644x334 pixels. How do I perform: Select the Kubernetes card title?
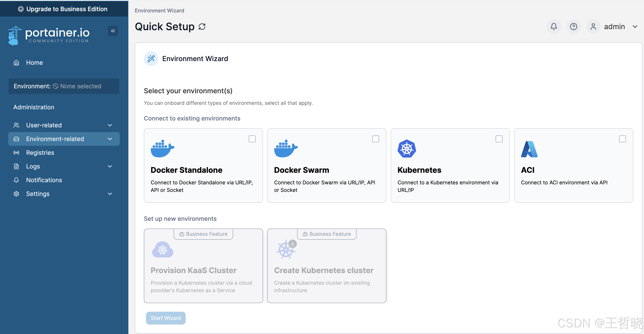(419, 170)
